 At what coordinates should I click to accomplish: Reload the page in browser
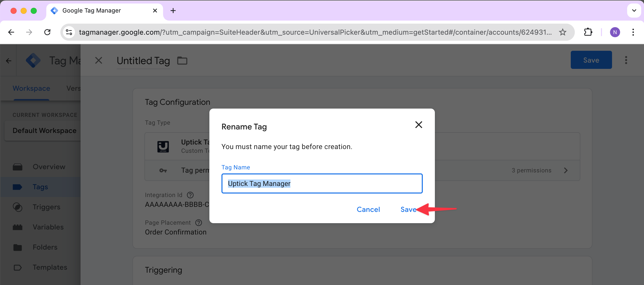coord(47,32)
